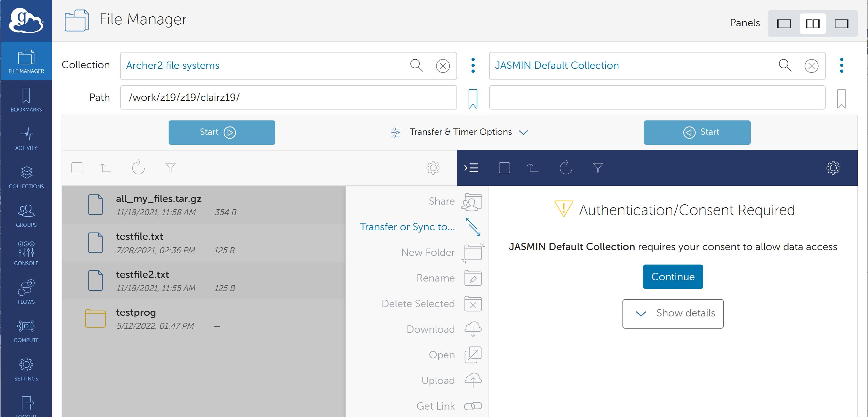The image size is (868, 417).
Task: Select all files in left pane
Action: [x=77, y=168]
